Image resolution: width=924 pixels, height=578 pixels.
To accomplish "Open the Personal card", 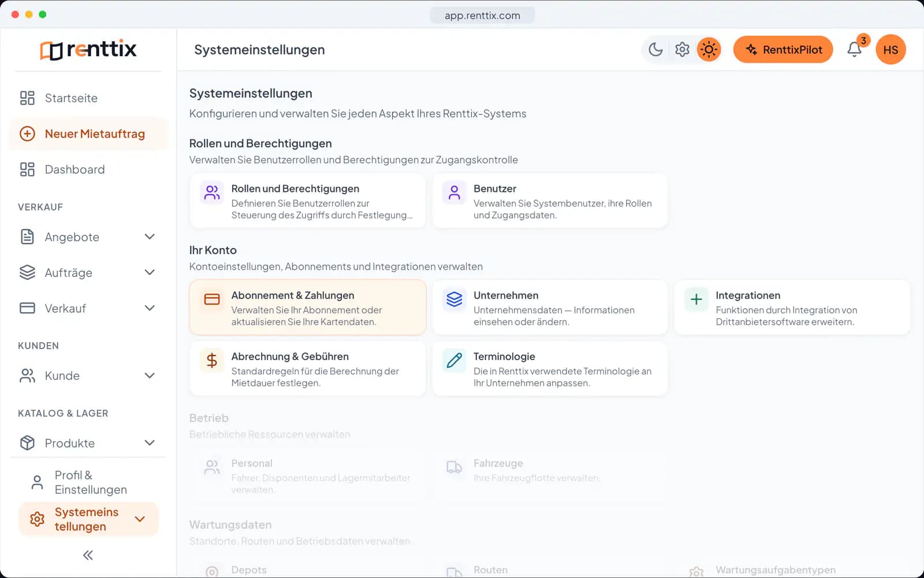I will [308, 475].
